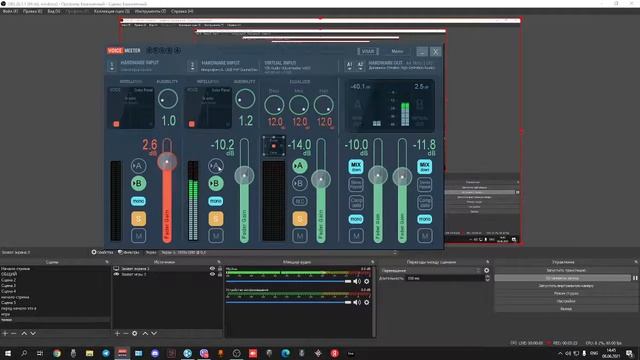Image resolution: width=640 pixels, height=360 pixels.
Task: Mute the A2 output bus
Action: (x=424, y=236)
